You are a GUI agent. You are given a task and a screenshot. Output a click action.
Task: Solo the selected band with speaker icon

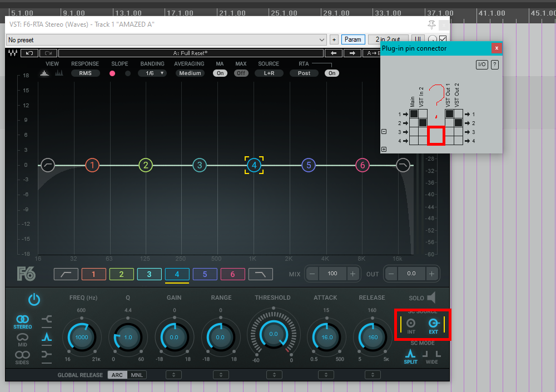[x=431, y=297]
